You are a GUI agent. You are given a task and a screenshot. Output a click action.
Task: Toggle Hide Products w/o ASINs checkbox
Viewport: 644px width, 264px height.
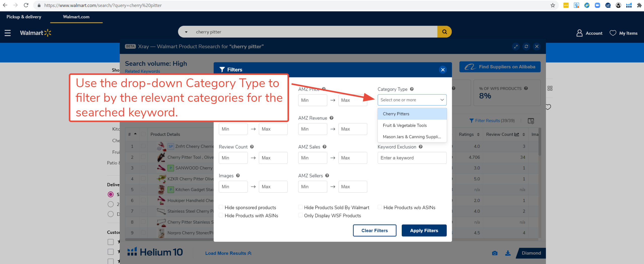pyautogui.click(x=380, y=207)
